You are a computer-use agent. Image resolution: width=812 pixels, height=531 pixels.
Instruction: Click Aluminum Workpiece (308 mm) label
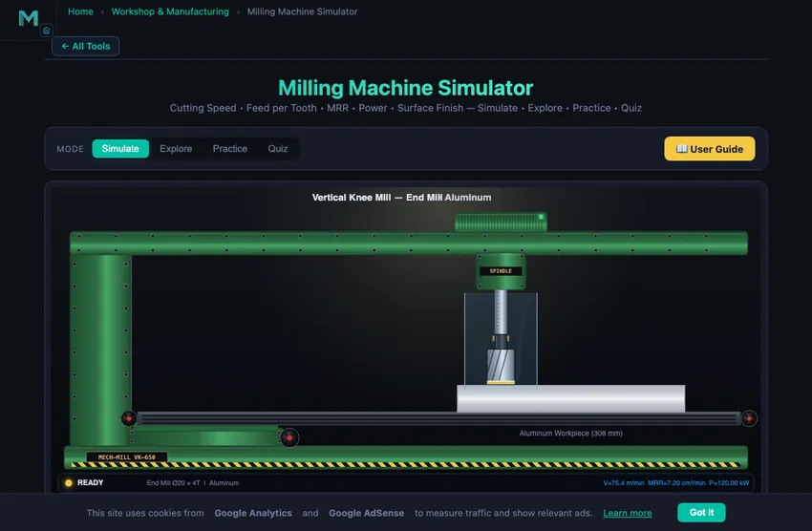coord(570,434)
